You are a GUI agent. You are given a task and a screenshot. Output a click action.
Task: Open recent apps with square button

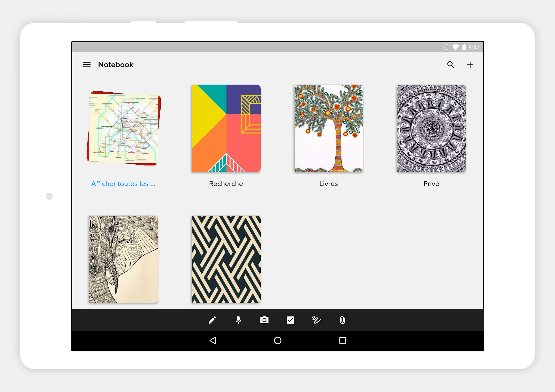point(343,340)
